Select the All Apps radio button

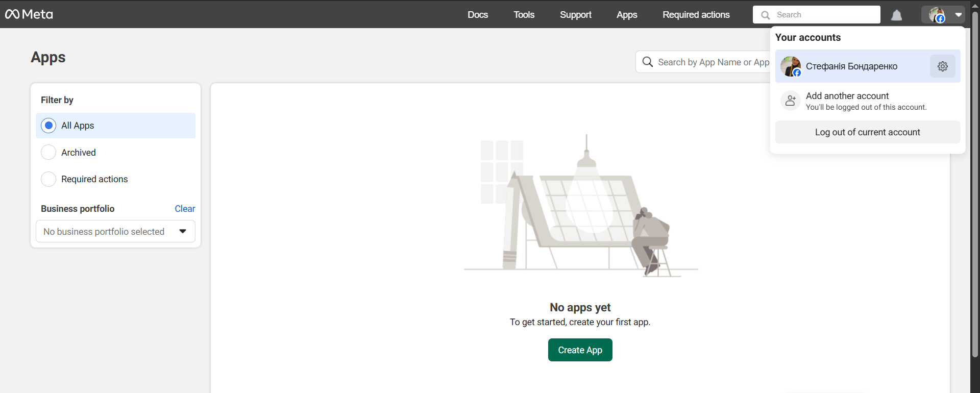(48, 126)
